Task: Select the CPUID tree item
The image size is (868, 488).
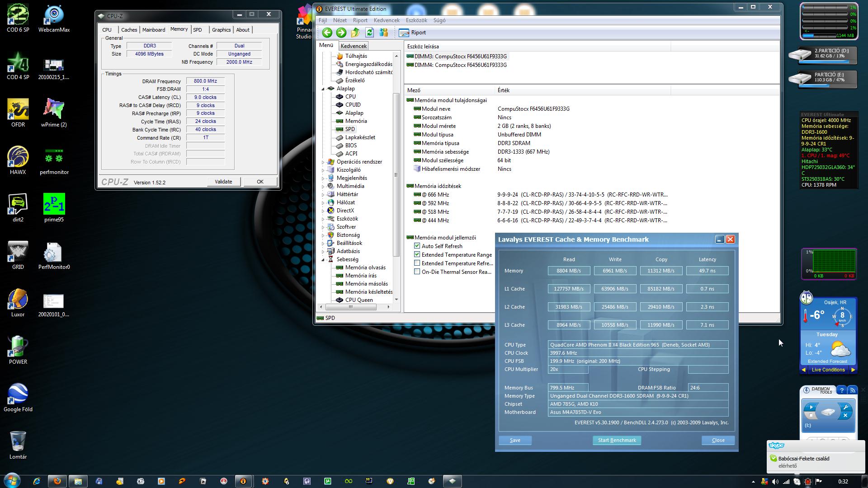Action: [x=349, y=105]
